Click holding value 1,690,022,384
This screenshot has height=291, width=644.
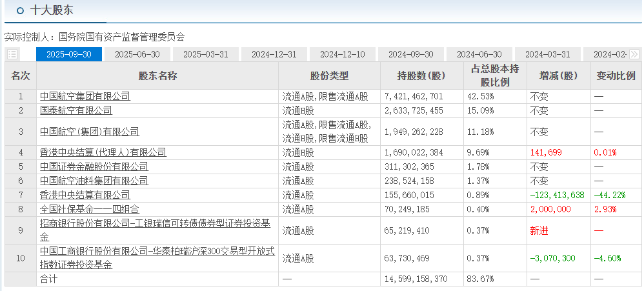(414, 153)
